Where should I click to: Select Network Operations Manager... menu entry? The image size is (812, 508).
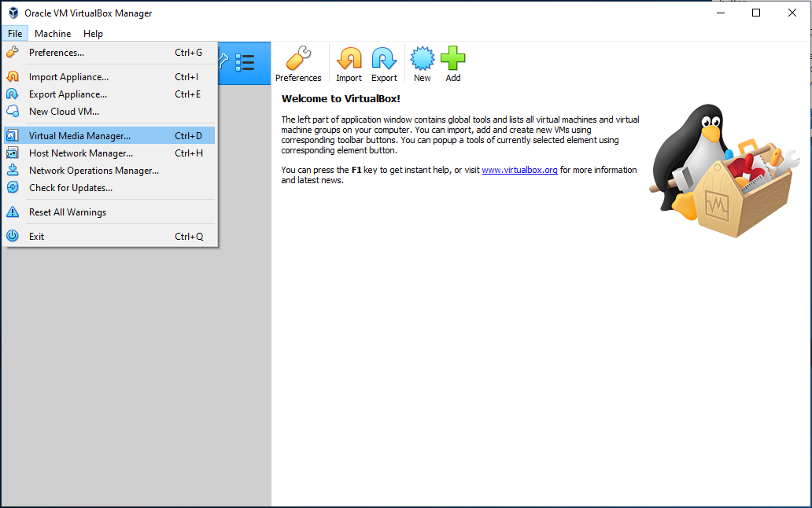click(109, 170)
